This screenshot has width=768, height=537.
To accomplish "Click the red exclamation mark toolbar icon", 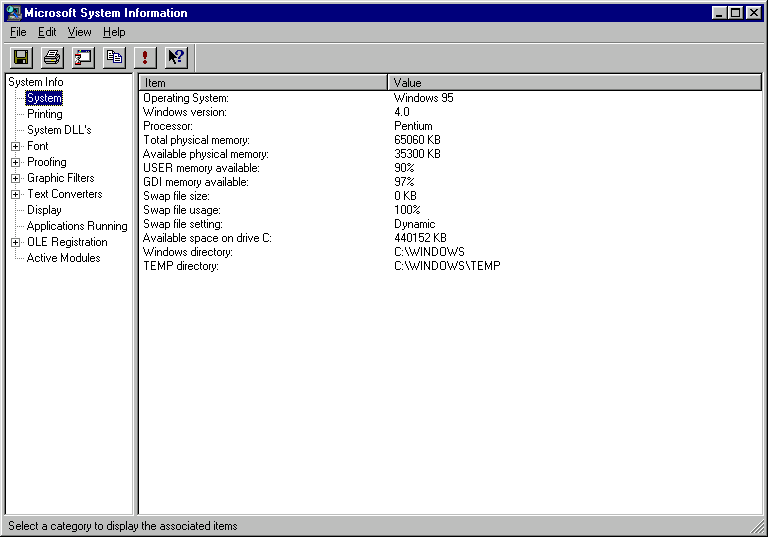I will tap(145, 57).
